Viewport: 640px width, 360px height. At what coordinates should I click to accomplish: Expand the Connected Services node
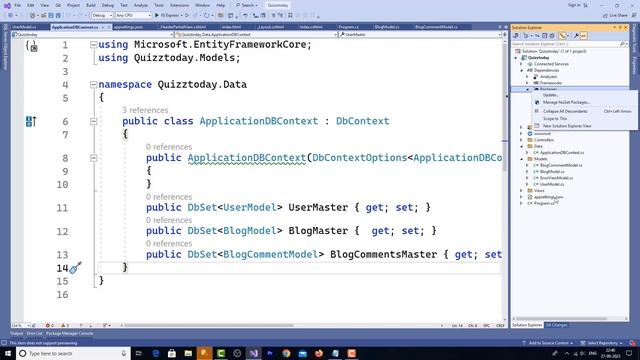(521, 64)
